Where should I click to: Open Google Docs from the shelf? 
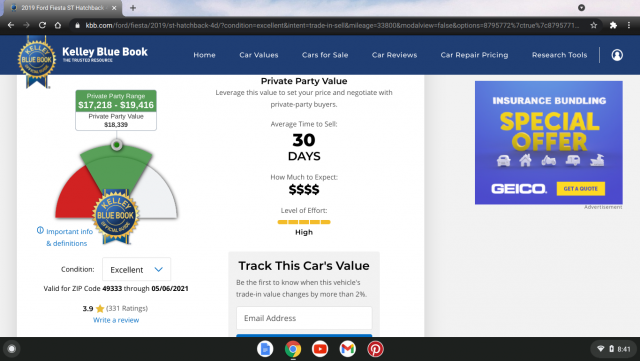[x=265, y=349]
